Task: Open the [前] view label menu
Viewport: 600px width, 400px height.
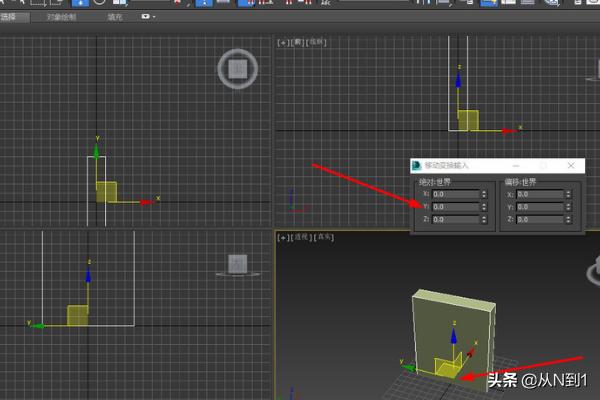Action: 297,42
